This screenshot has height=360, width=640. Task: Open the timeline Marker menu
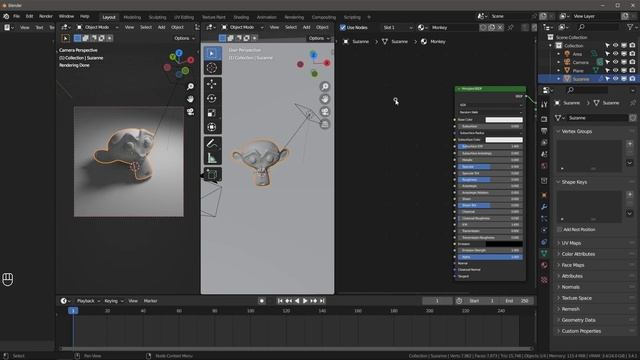[x=150, y=301]
